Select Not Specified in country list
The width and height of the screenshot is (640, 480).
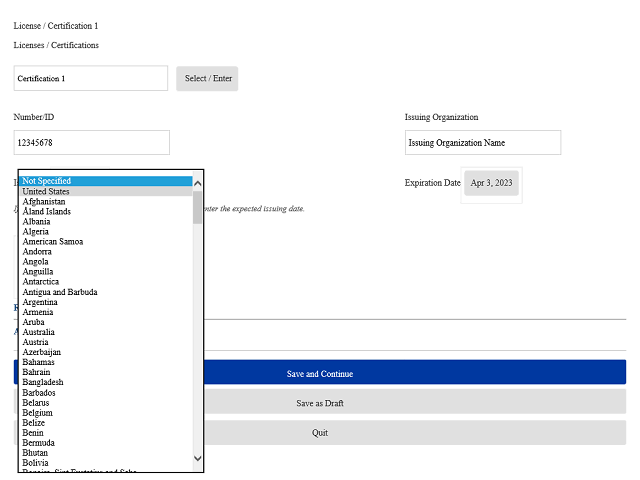pos(106,181)
